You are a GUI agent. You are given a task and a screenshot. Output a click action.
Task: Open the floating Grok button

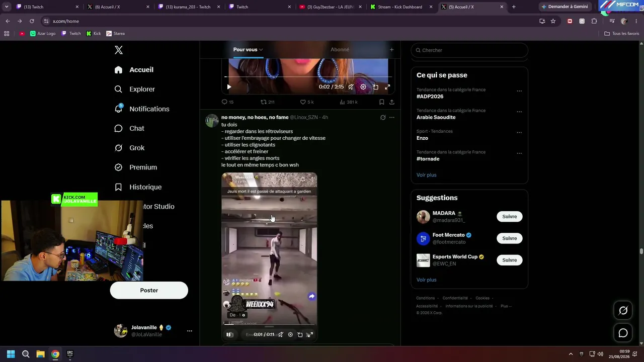(x=623, y=311)
